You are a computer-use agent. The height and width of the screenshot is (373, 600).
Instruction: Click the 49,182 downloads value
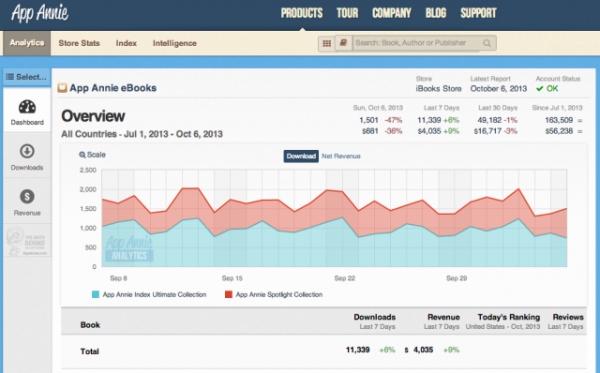coord(489,120)
